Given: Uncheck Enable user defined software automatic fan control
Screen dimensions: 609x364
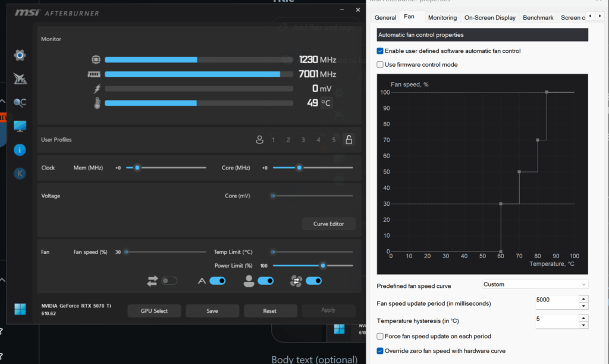Looking at the screenshot, I should tap(380, 51).
